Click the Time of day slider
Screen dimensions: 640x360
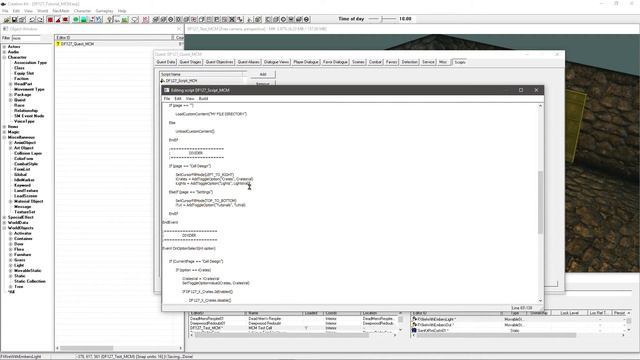click(x=382, y=19)
